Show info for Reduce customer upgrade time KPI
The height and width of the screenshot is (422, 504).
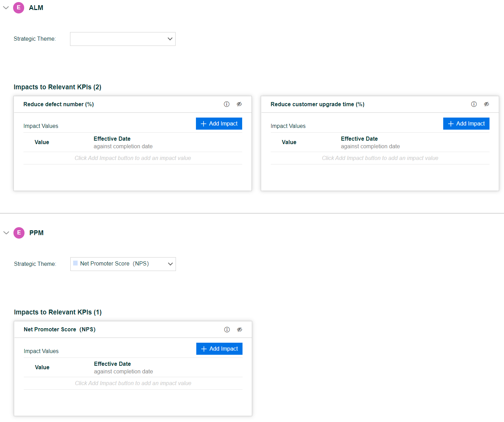click(x=474, y=104)
